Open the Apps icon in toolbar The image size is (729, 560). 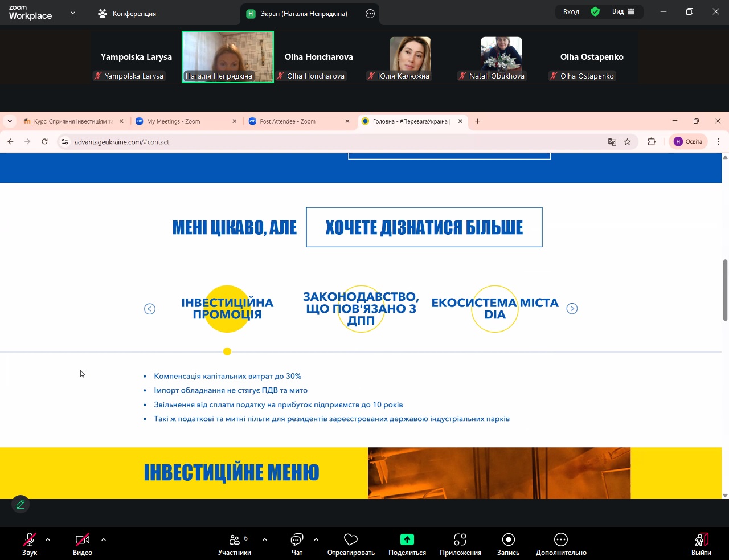point(460,539)
